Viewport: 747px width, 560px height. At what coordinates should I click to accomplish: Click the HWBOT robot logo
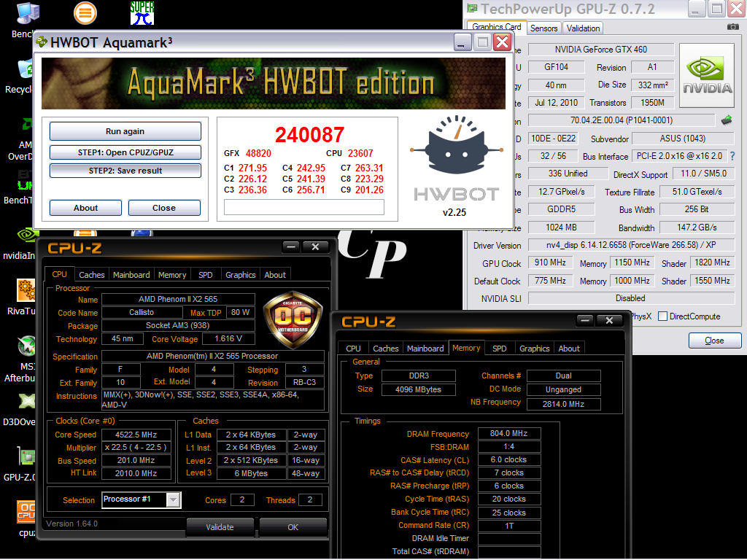click(456, 146)
